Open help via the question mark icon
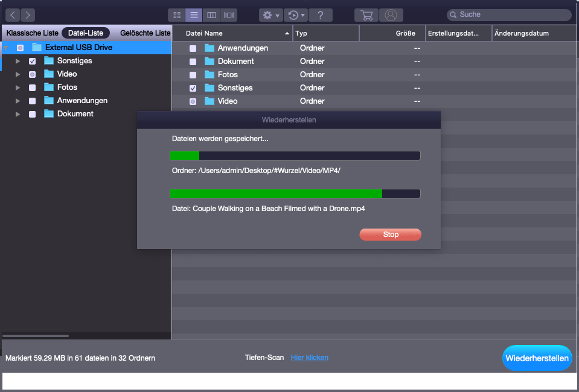This screenshot has height=392, width=579. [321, 15]
